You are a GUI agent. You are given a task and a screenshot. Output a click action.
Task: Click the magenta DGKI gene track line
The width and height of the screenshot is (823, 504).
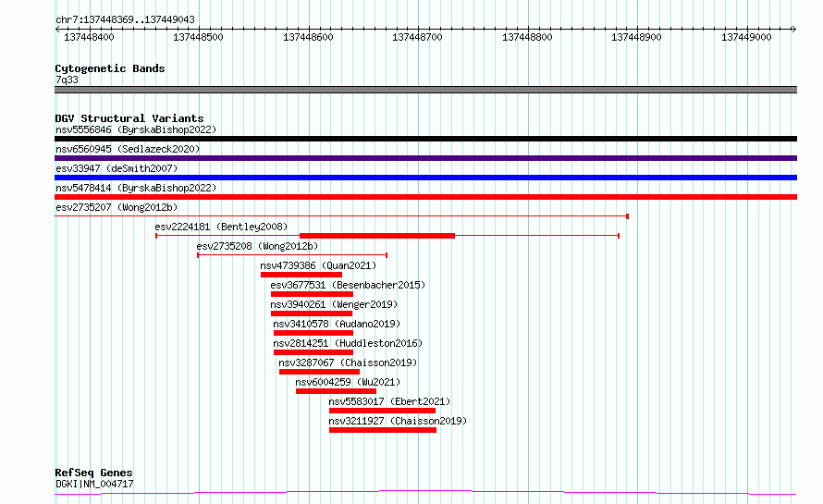point(425,493)
